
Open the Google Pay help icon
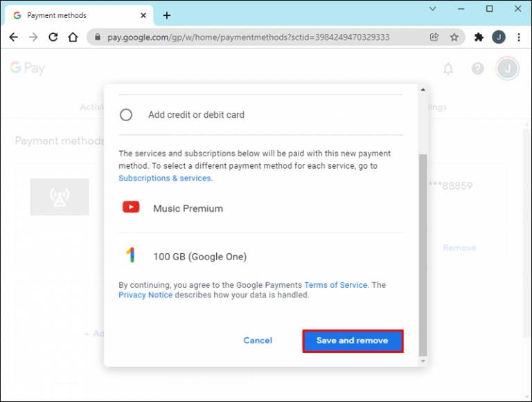[478, 68]
